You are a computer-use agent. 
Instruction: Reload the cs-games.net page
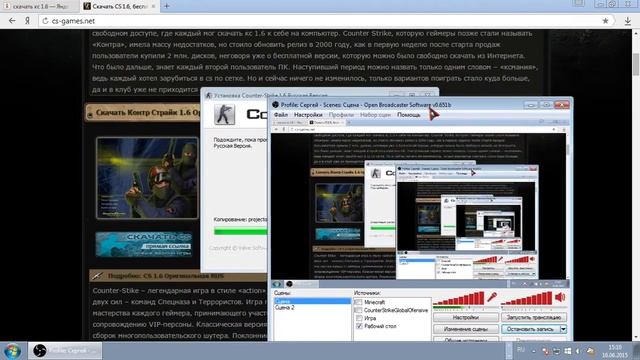point(45,21)
